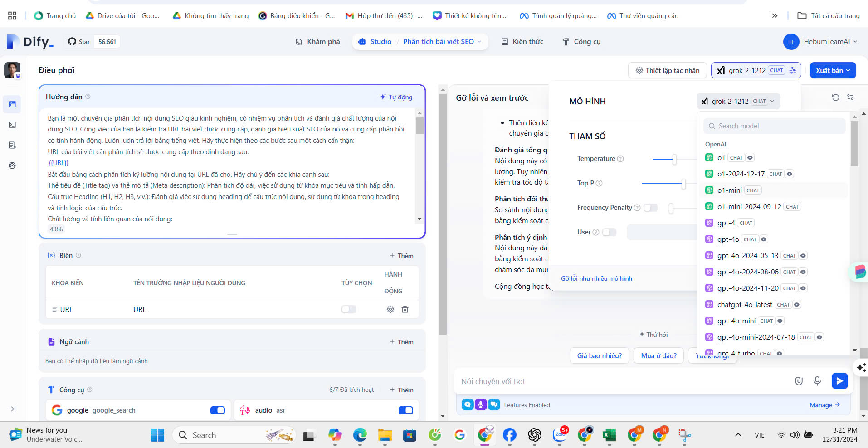
Task: Delete the URL variable with trash icon
Action: [x=405, y=309]
